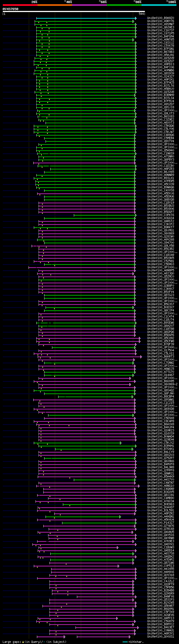Click the red 20% identity legend bar

20,5
